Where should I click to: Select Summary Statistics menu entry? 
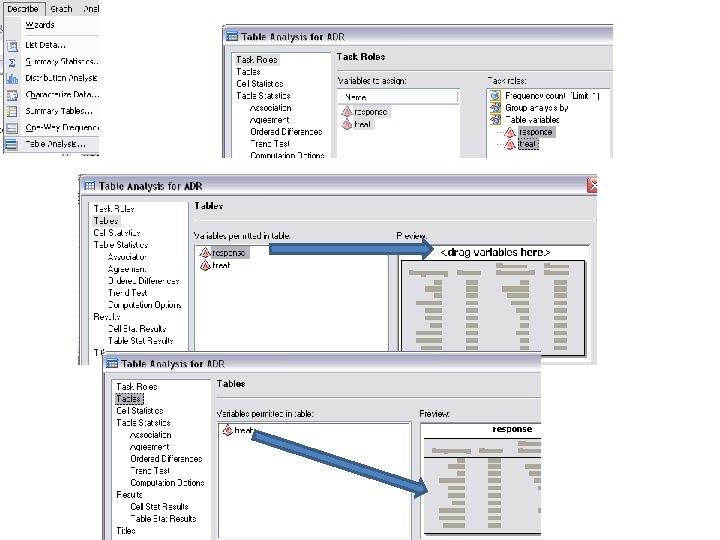click(x=62, y=61)
